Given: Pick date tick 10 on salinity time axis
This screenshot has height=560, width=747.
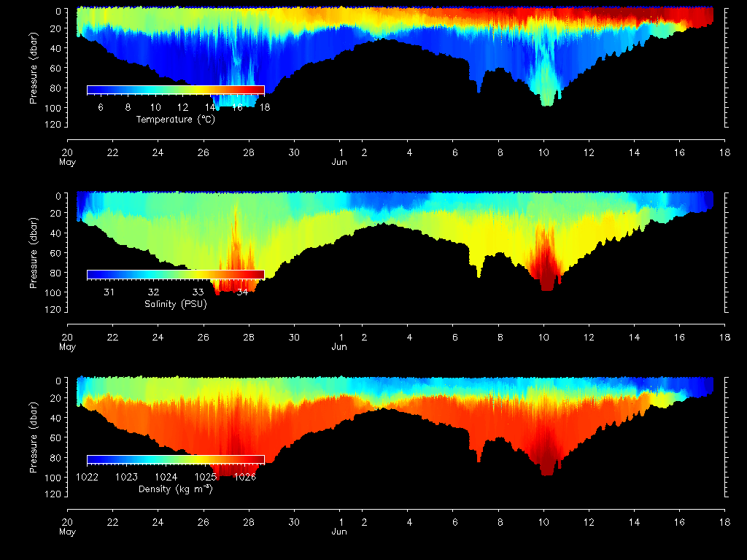Looking at the screenshot, I should click(x=543, y=338).
